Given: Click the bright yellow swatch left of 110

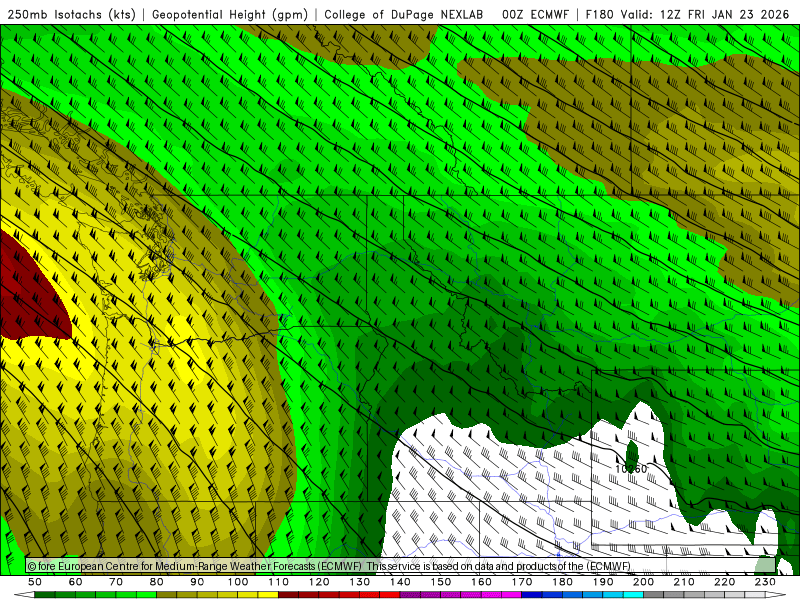Looking at the screenshot, I should 268,595.
